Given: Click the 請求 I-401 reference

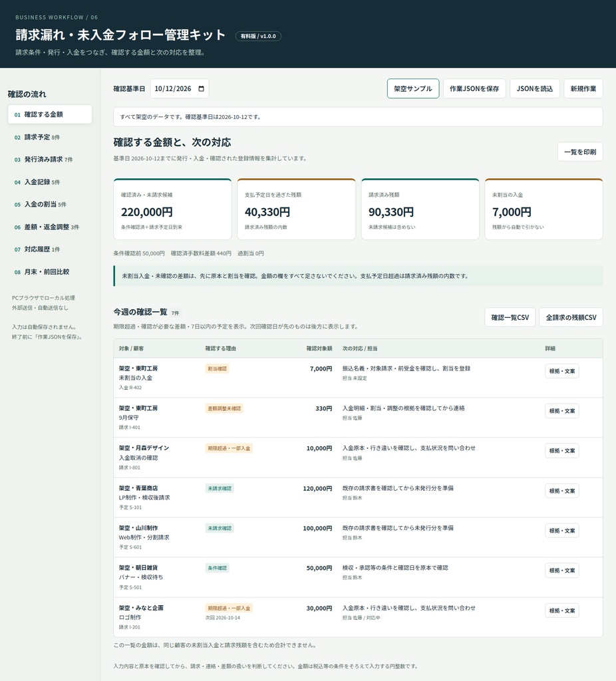Looking at the screenshot, I should click(x=130, y=428).
